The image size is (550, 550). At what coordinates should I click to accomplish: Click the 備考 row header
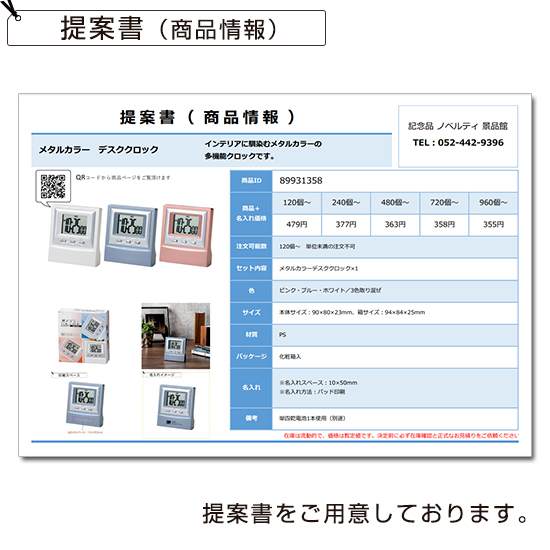click(251, 418)
